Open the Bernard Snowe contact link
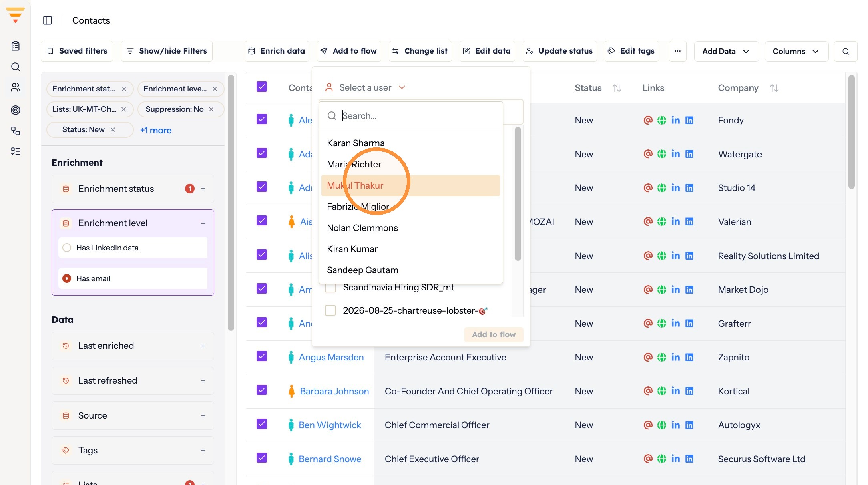The image size is (868, 485). click(x=330, y=459)
